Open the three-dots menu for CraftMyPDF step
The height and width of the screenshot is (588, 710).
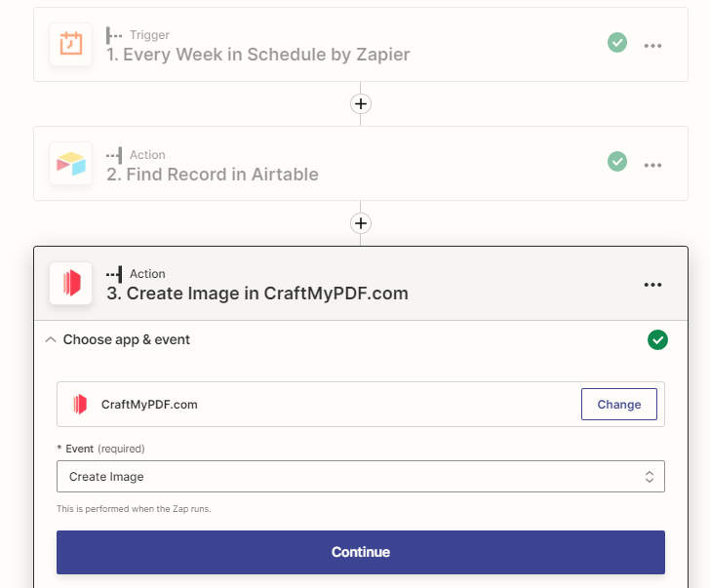(652, 285)
